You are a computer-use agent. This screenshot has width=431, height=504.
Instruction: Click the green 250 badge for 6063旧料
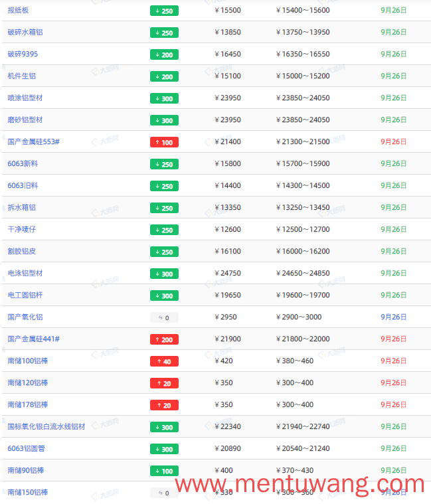click(164, 186)
